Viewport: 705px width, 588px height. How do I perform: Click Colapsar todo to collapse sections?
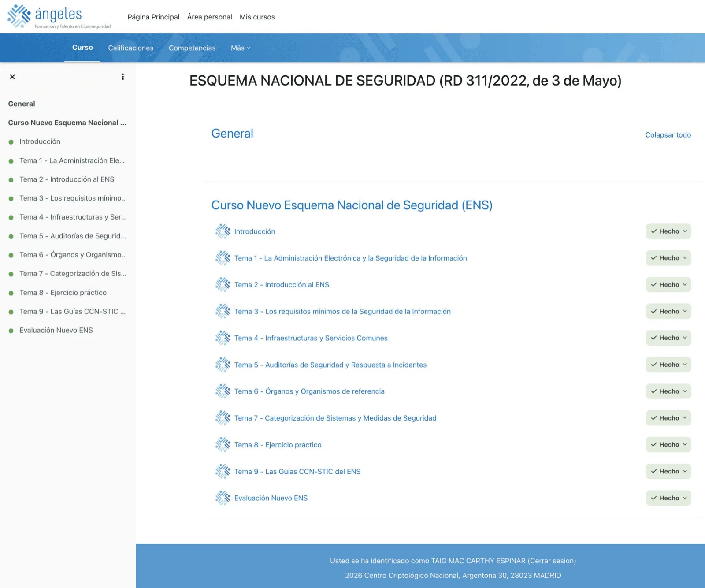[668, 134]
